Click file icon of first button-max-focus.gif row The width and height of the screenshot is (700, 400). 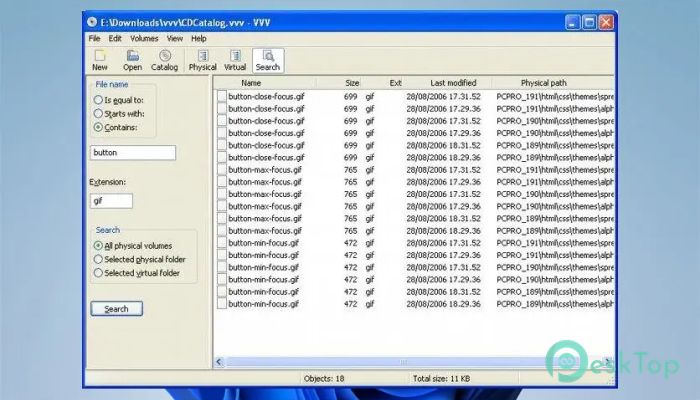point(222,170)
